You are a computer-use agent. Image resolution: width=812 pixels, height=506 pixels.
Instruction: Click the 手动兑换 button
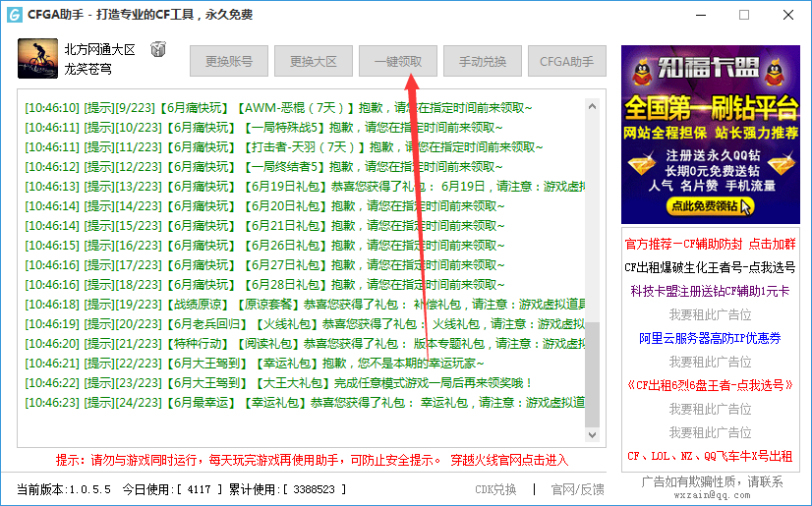click(482, 62)
